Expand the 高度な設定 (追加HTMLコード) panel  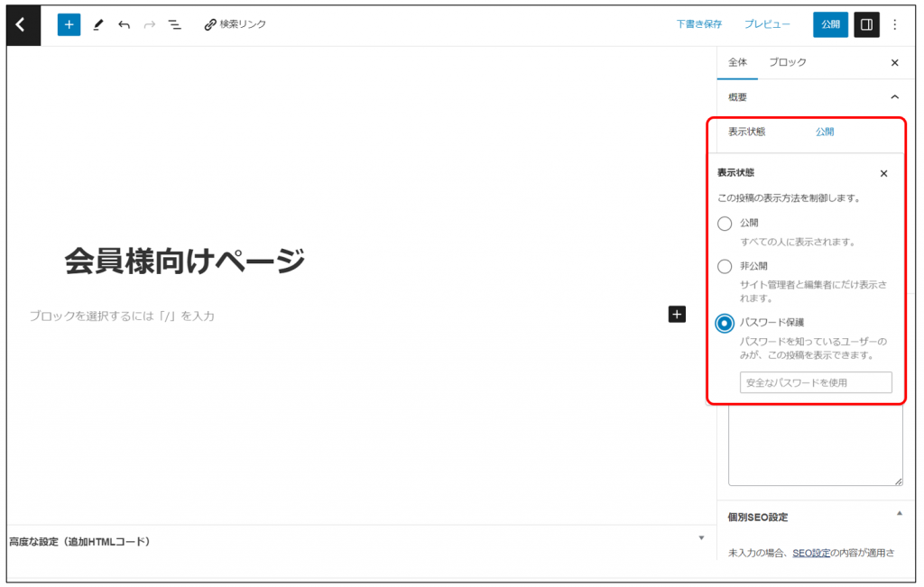click(701, 538)
